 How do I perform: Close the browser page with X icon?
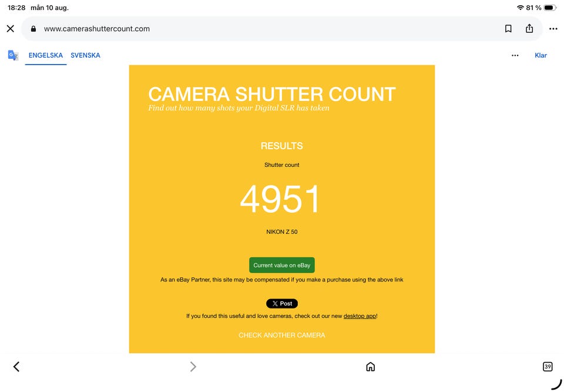point(11,29)
